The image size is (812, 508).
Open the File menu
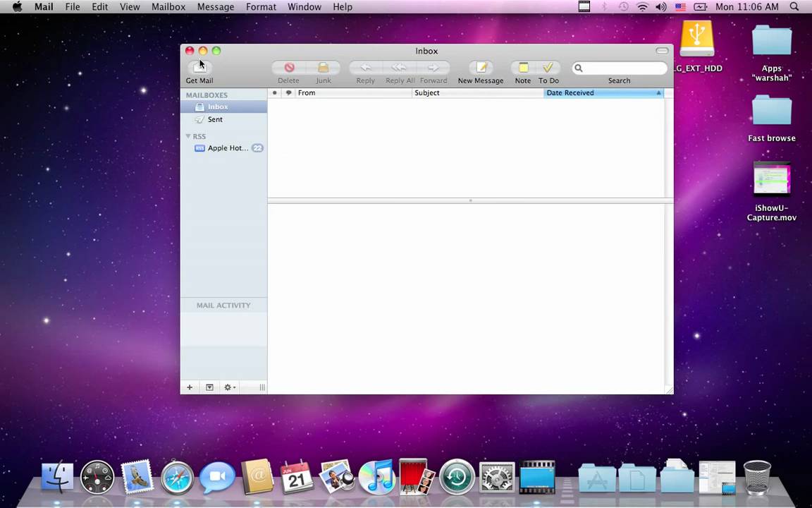pyautogui.click(x=73, y=7)
